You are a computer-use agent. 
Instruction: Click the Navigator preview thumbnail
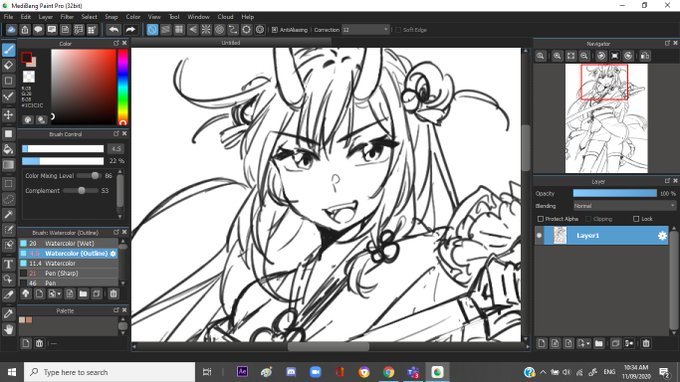coord(606,118)
